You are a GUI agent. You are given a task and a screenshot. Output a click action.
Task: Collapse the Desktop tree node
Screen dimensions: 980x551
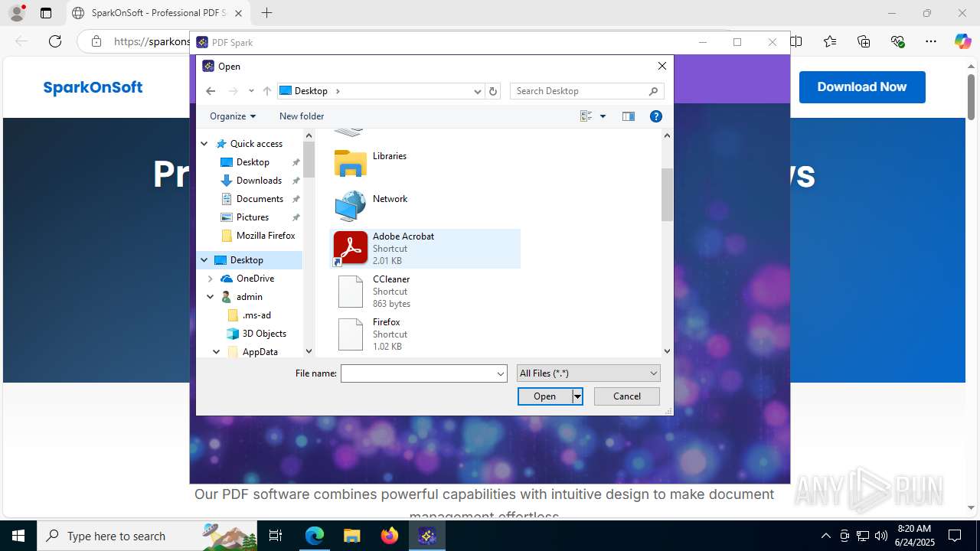pyautogui.click(x=204, y=260)
